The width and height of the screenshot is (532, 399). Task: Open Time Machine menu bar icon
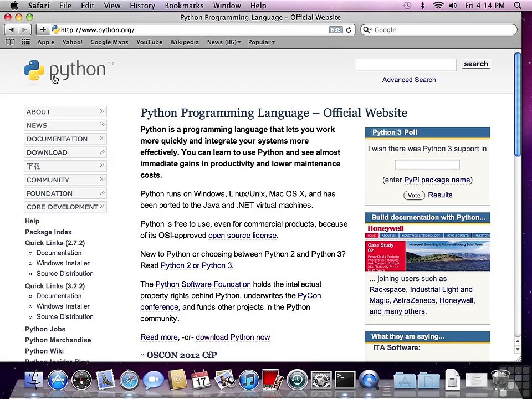[x=407, y=6]
